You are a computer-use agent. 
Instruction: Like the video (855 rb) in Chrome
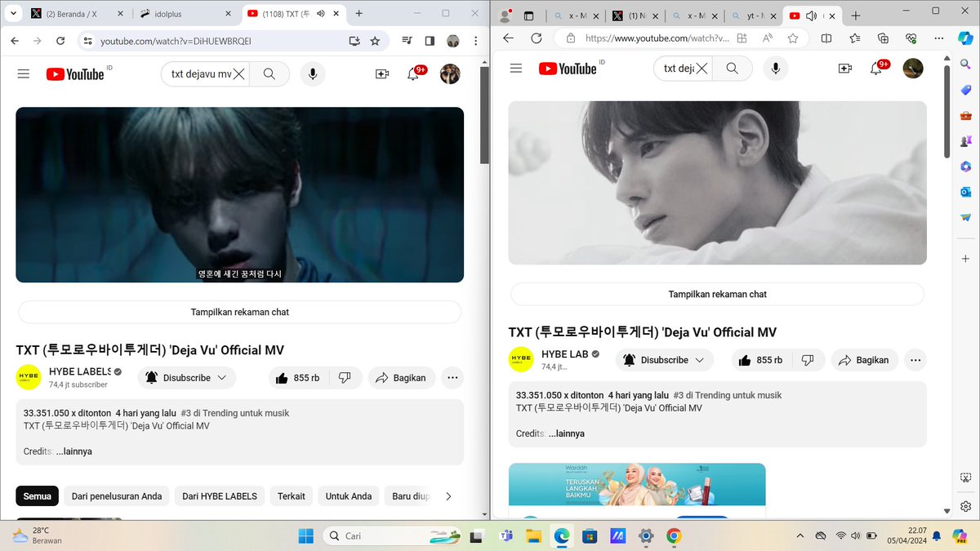click(299, 378)
